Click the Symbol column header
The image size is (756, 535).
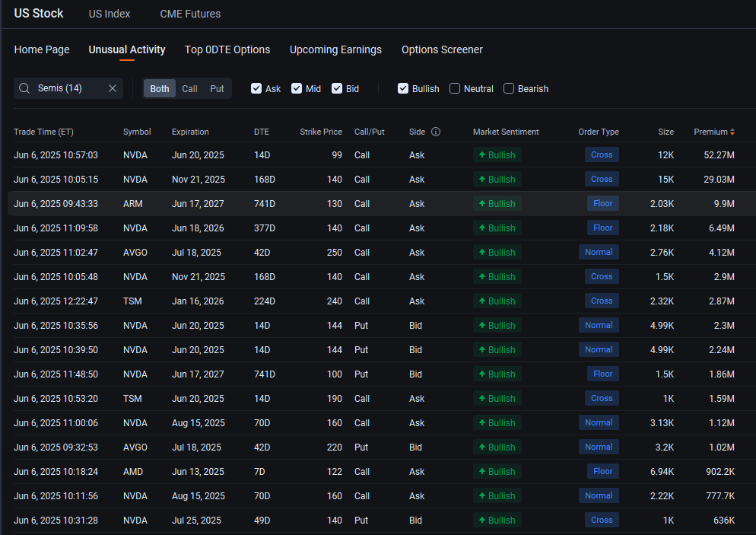(x=137, y=132)
